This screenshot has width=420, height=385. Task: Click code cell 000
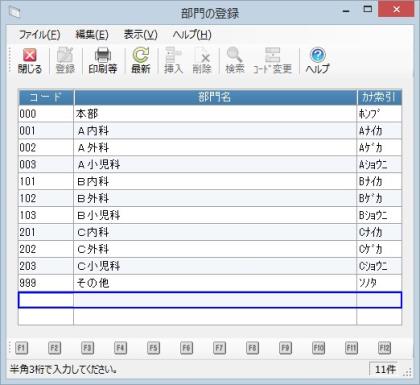(x=46, y=114)
